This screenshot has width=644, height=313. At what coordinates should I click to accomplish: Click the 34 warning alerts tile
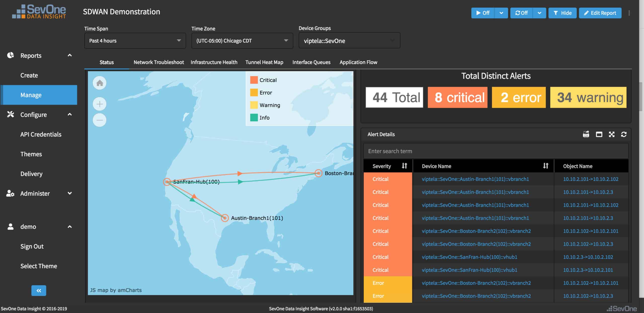pos(588,97)
